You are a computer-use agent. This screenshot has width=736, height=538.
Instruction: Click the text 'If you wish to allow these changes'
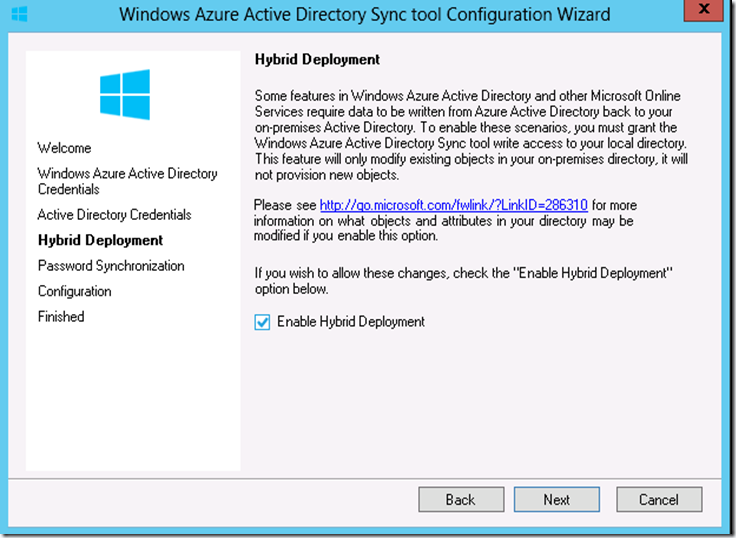pos(463,281)
